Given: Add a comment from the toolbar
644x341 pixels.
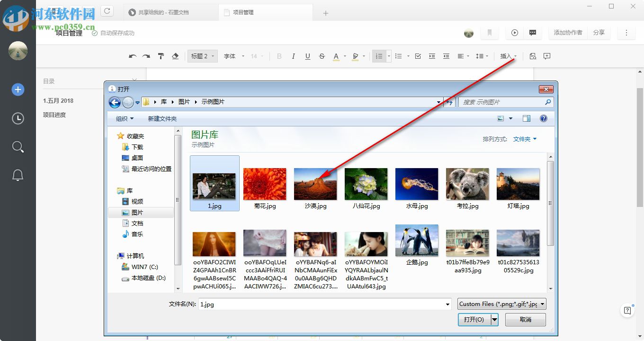Looking at the screenshot, I should [x=547, y=56].
